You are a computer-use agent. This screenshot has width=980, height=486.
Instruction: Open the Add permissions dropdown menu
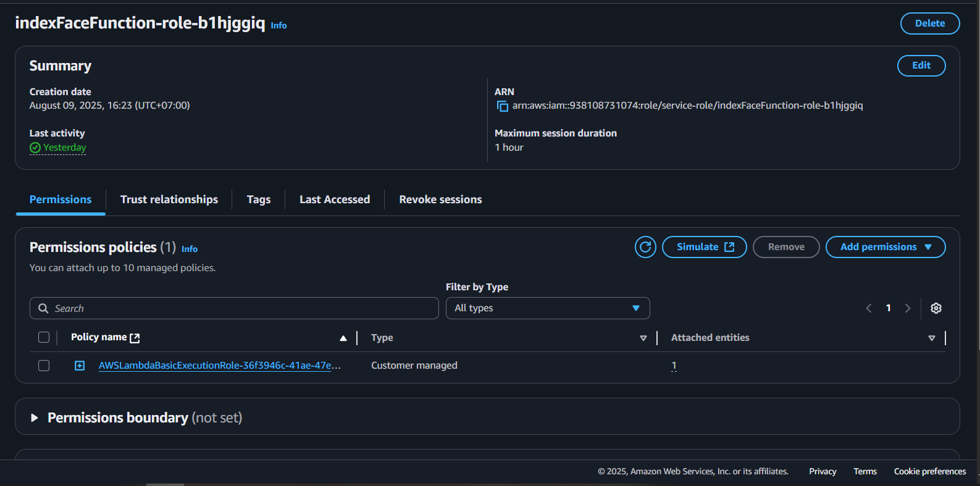pyautogui.click(x=886, y=247)
